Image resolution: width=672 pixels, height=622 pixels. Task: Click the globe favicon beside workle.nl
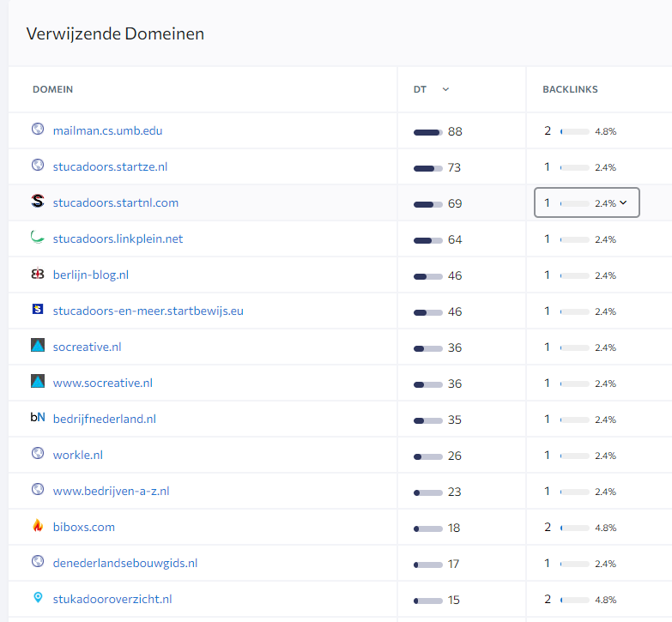pyautogui.click(x=38, y=453)
